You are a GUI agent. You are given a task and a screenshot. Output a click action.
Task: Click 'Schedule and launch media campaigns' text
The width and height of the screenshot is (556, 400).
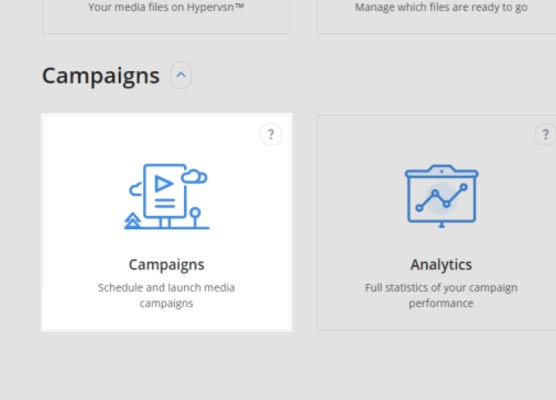tap(166, 295)
